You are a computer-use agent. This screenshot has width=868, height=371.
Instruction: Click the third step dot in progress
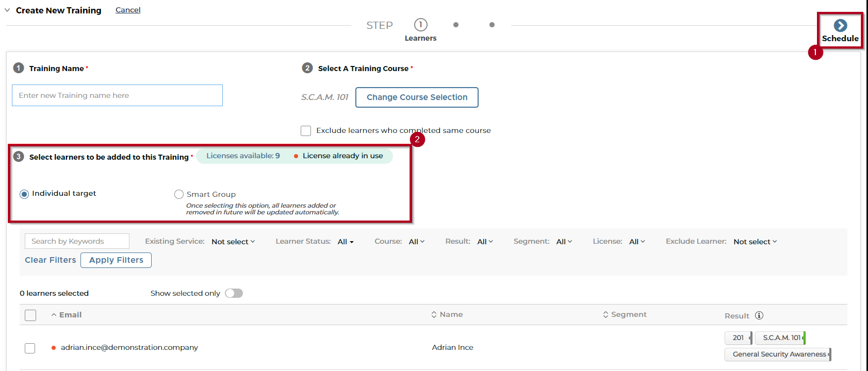click(492, 25)
